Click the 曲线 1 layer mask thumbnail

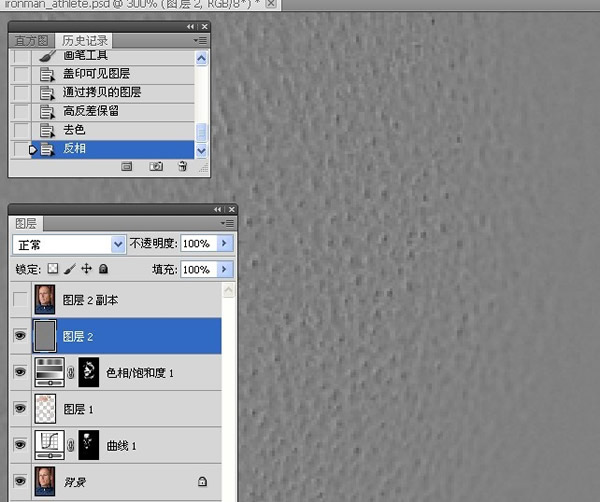coord(88,445)
